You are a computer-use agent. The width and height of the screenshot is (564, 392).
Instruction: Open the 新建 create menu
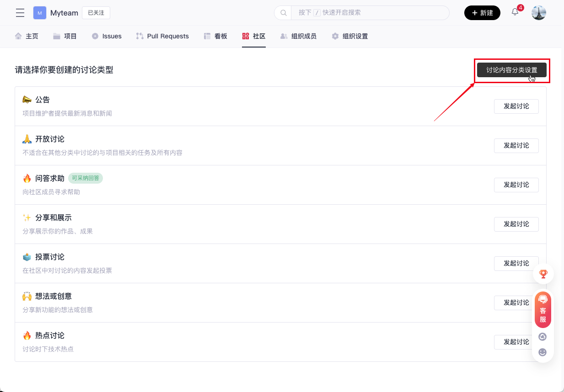click(x=482, y=13)
